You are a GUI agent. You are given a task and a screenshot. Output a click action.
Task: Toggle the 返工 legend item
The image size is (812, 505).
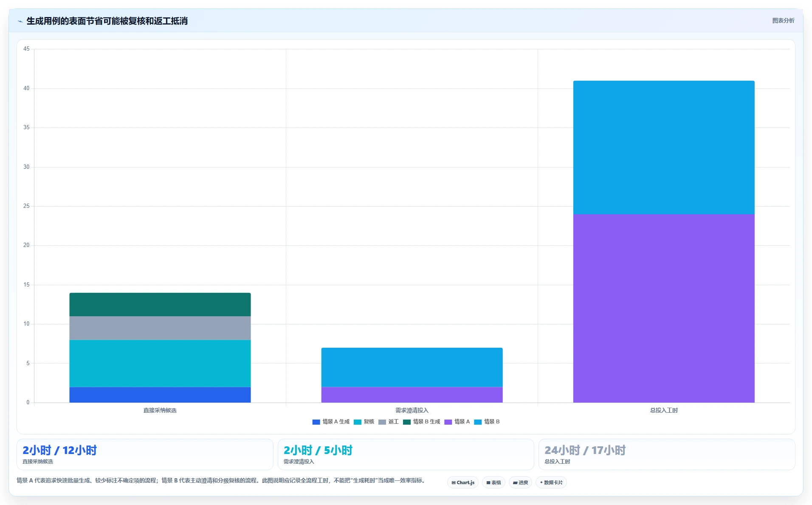click(389, 422)
